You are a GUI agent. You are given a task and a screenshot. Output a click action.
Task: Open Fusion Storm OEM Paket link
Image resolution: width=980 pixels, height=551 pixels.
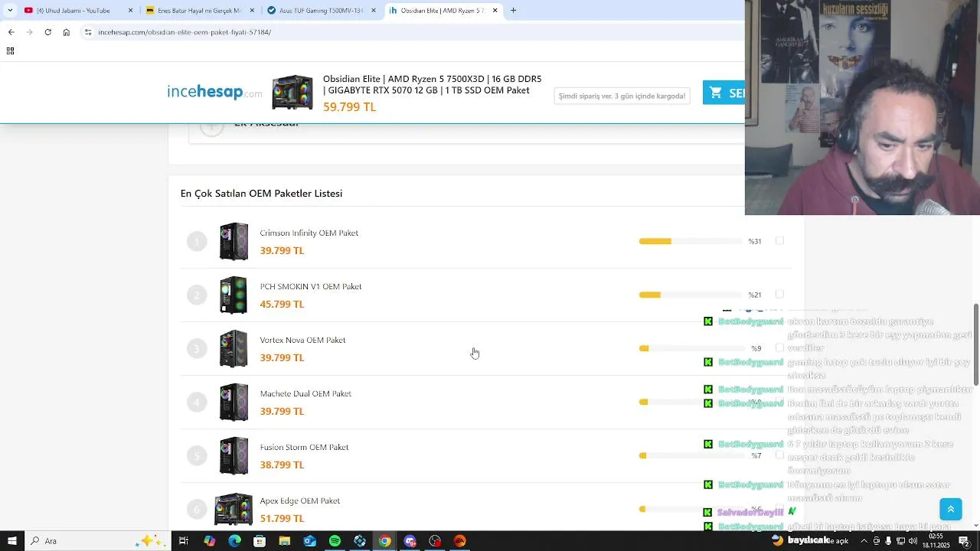pyautogui.click(x=304, y=447)
